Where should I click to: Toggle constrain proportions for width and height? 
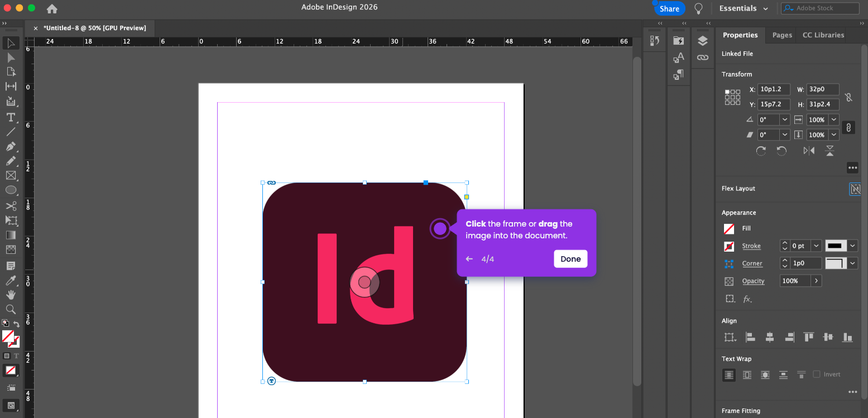848,98
